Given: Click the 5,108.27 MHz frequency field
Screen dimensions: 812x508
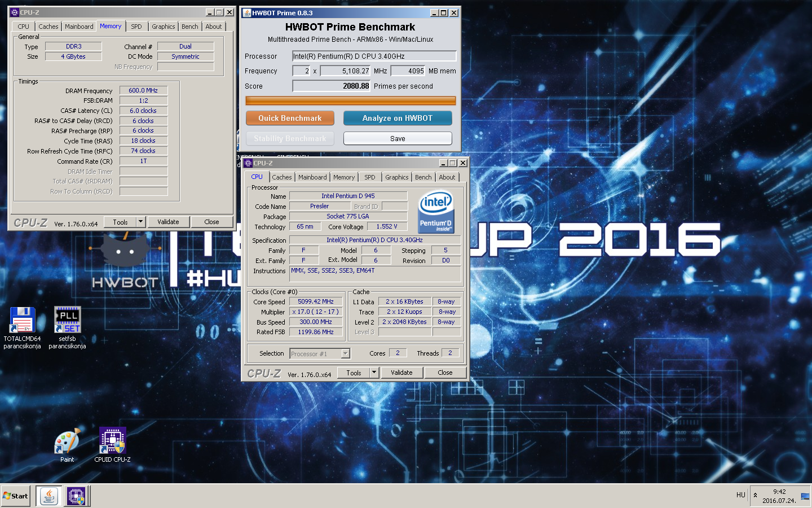Looking at the screenshot, I should pyautogui.click(x=346, y=71).
